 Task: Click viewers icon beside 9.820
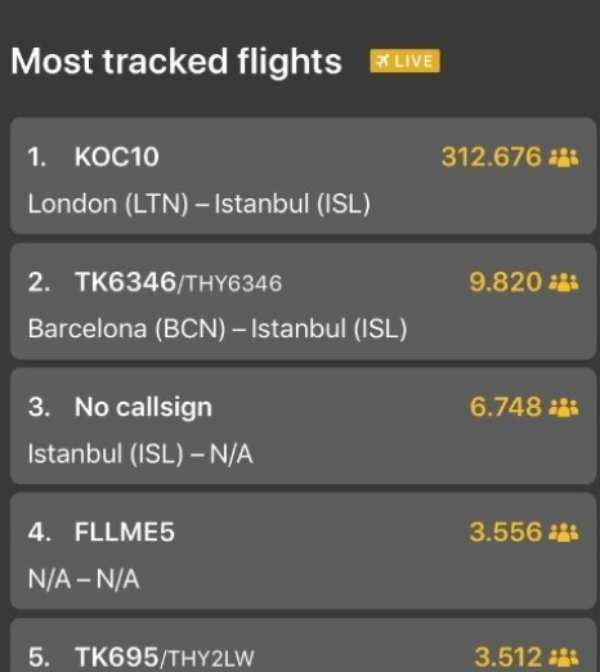pos(564,283)
